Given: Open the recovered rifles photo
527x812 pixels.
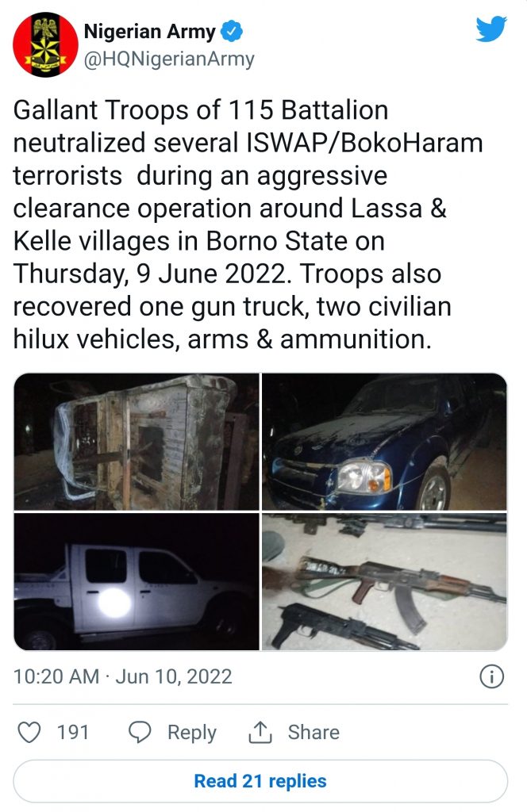Looking at the screenshot, I should (384, 581).
